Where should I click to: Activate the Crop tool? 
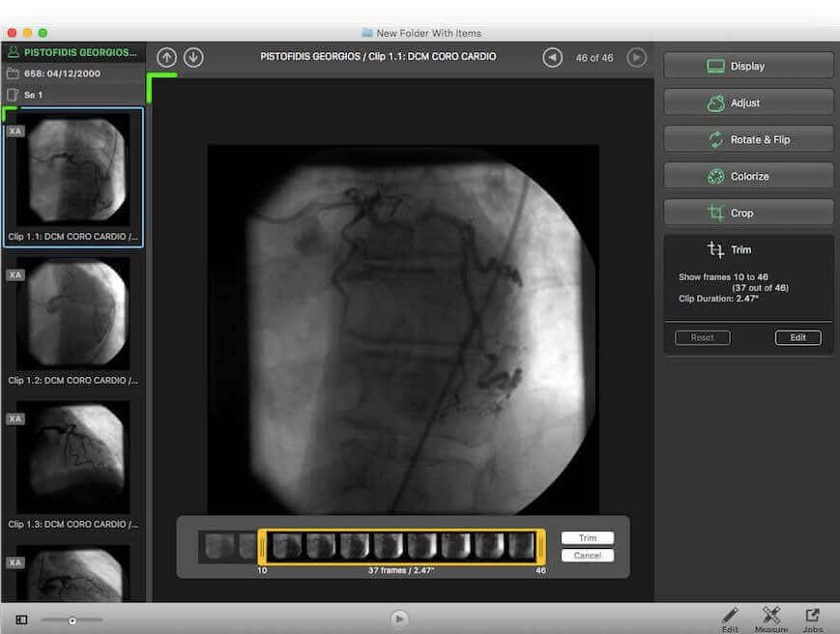747,212
